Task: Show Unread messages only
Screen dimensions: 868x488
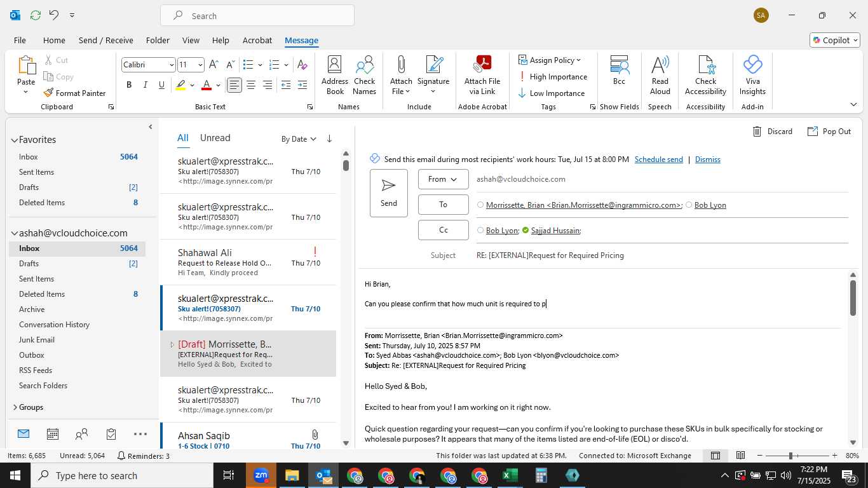Action: (x=215, y=138)
